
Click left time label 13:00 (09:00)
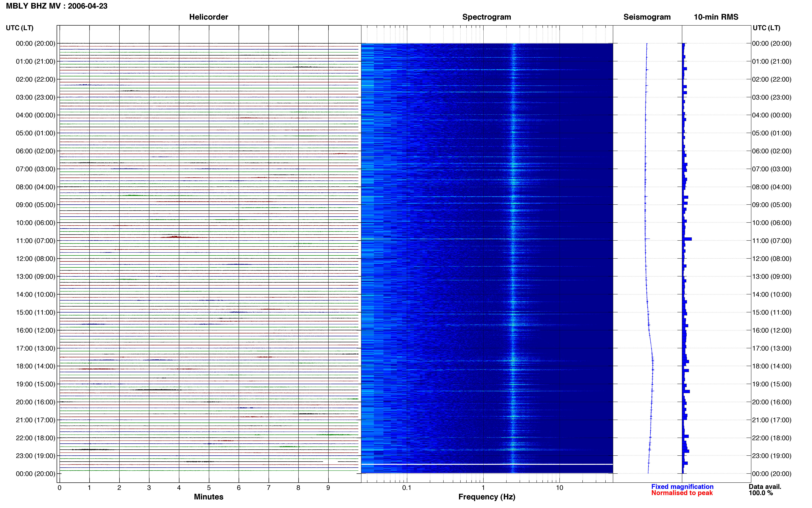click(x=35, y=277)
